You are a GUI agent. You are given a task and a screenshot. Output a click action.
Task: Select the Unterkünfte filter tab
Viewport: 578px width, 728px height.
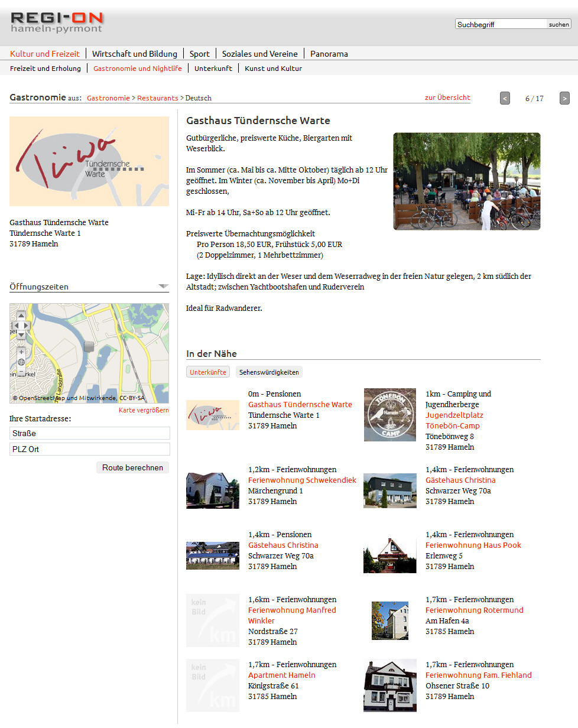207,372
